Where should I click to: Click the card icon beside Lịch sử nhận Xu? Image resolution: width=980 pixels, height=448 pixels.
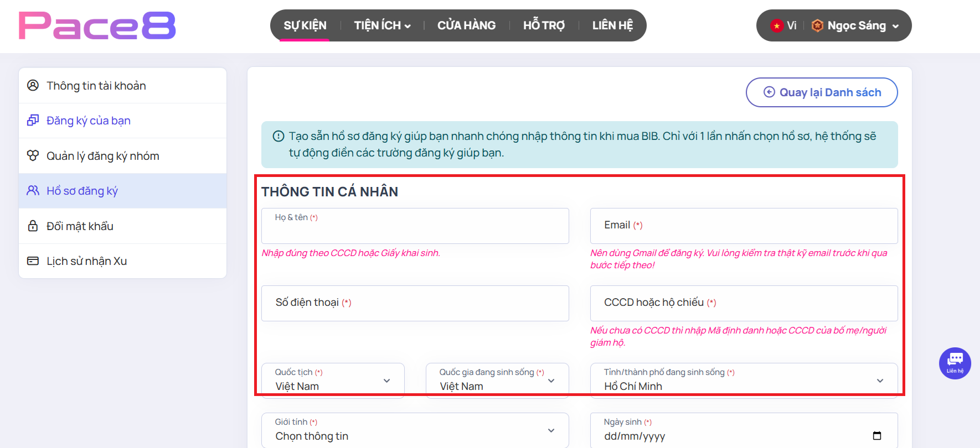click(33, 261)
